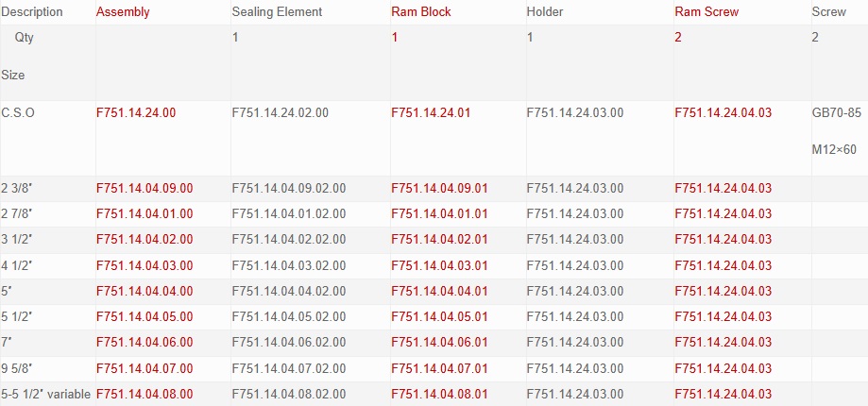Click the GB70-85 screw specification cell
Image resolution: width=868 pixels, height=406 pixels.
(x=836, y=112)
